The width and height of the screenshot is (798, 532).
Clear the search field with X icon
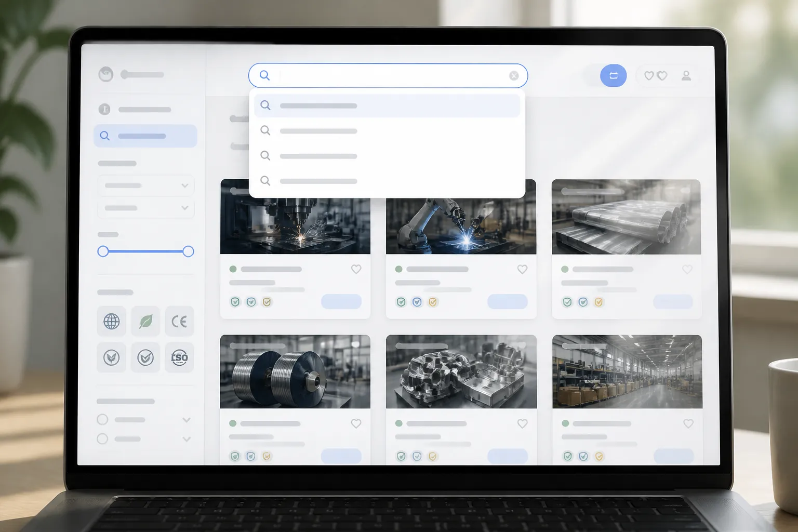click(x=514, y=76)
